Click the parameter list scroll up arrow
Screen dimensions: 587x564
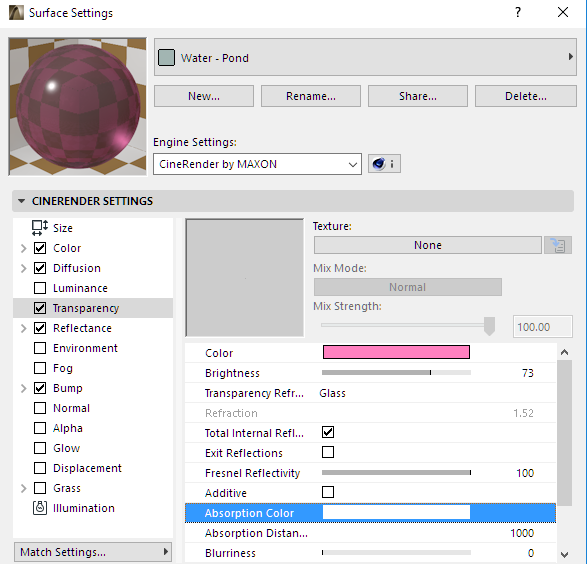tap(565, 352)
